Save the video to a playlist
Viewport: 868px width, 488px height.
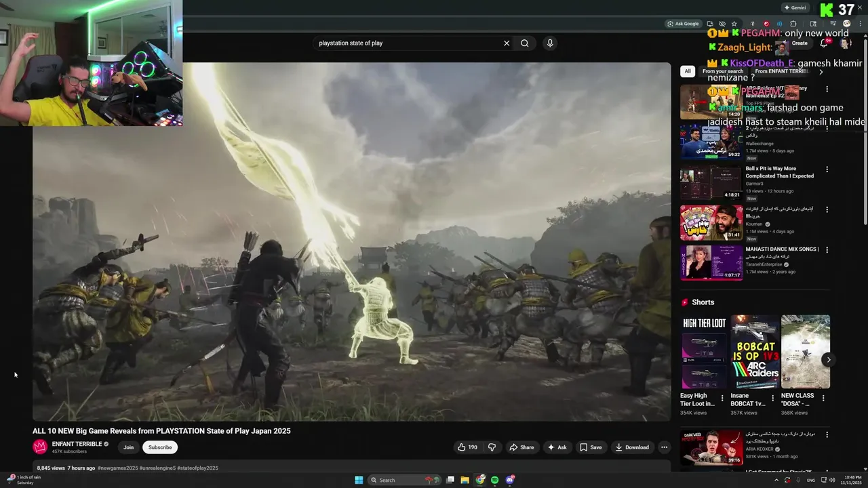590,447
